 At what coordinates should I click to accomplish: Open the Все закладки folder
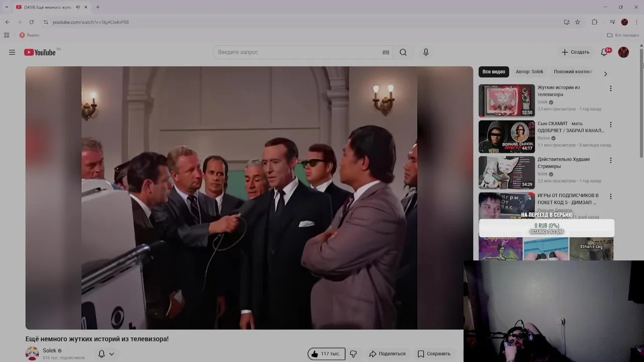[x=623, y=35]
